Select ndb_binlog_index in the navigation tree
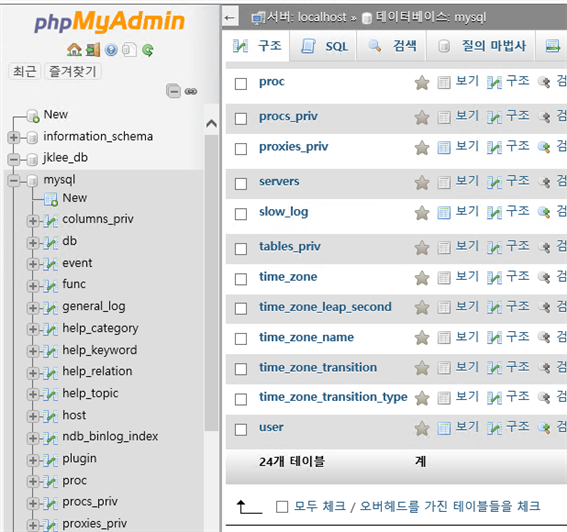Image resolution: width=567 pixels, height=532 pixels. tap(110, 437)
